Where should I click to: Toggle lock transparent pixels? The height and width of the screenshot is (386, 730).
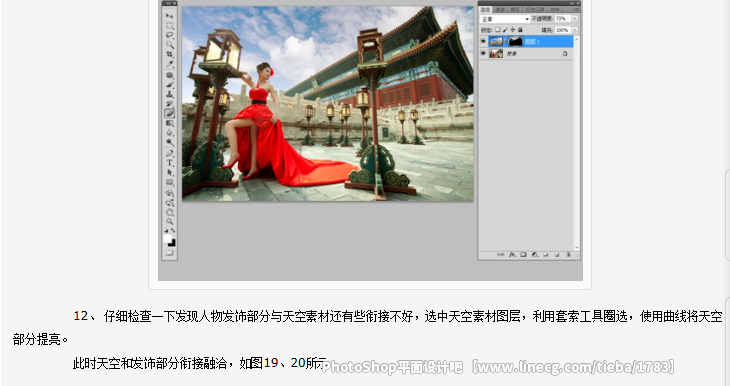(498, 30)
